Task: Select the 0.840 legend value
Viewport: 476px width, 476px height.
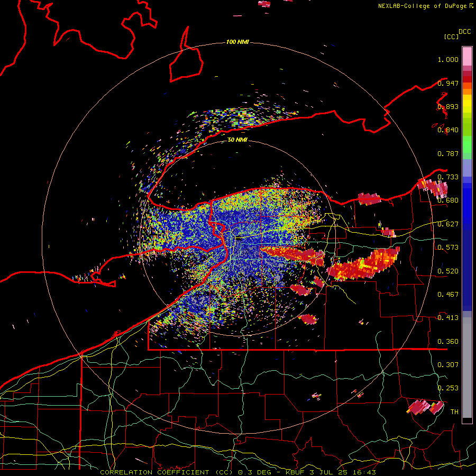Action: [x=448, y=130]
